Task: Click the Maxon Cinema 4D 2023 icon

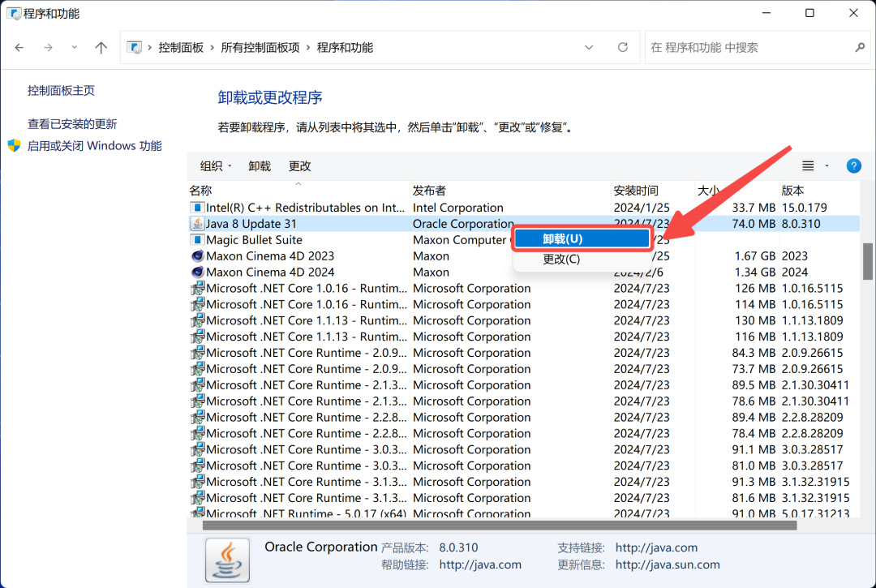Action: click(x=197, y=256)
